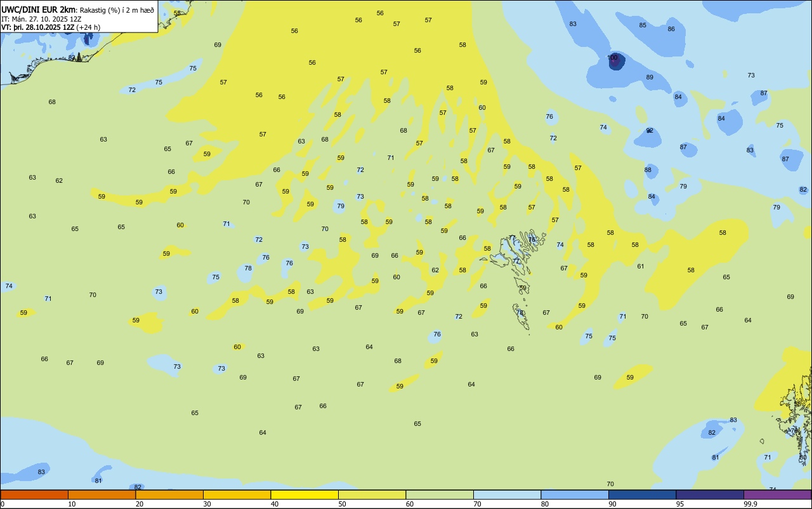This screenshot has width=812, height=509.
Task: Click the title 'UWC/DINI EUR 2km'
Action: click(38, 10)
